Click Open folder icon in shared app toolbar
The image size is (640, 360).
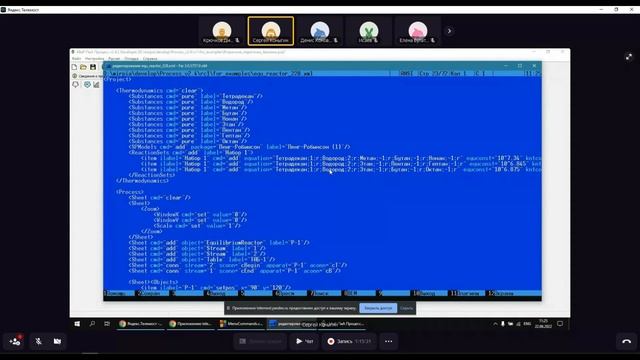(x=83, y=67)
